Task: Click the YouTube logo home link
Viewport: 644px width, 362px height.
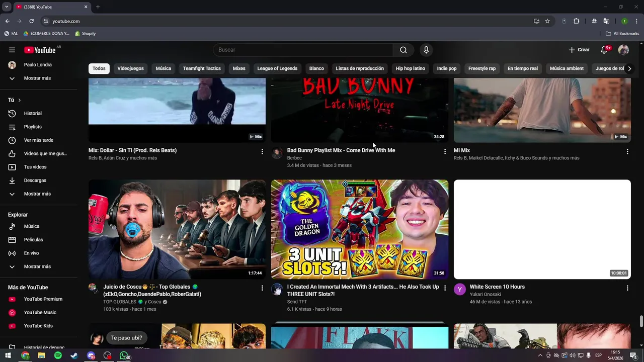Action: [x=40, y=50]
